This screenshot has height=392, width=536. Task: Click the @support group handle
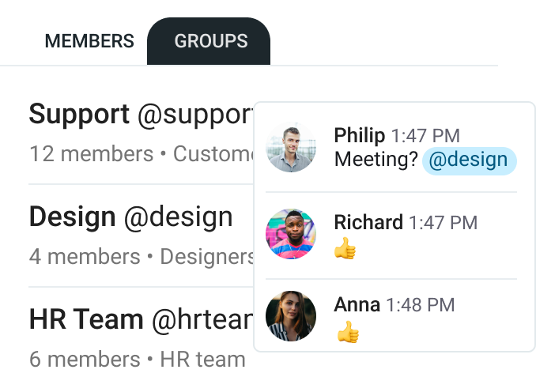tap(194, 115)
